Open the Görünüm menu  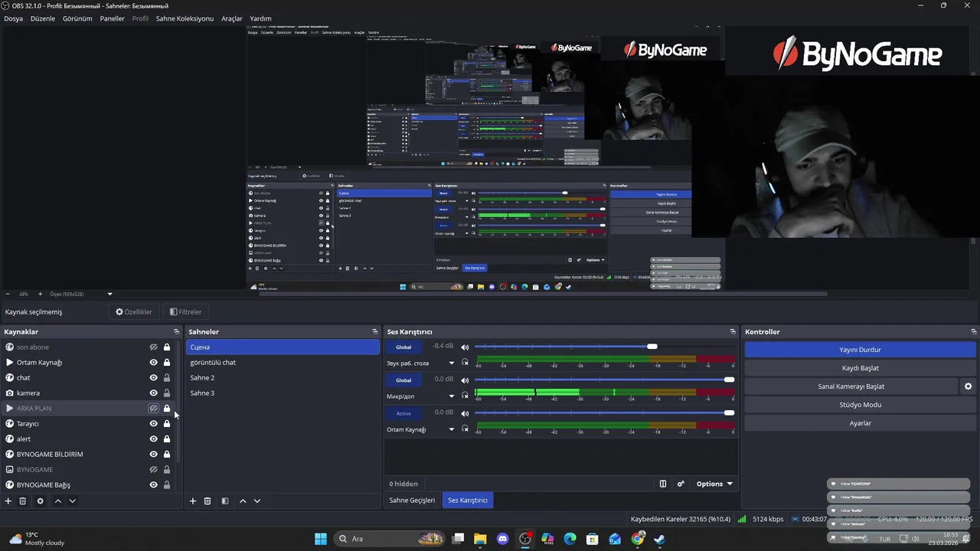tap(77, 18)
